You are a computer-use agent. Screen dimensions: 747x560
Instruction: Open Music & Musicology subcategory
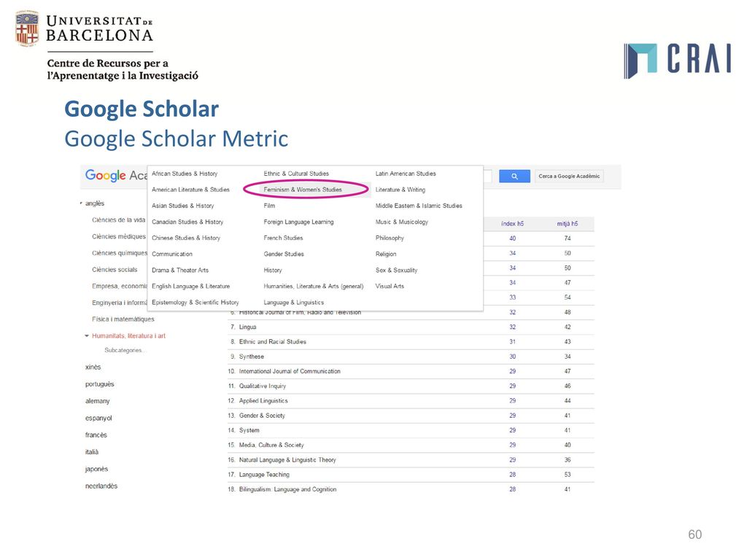pos(402,222)
